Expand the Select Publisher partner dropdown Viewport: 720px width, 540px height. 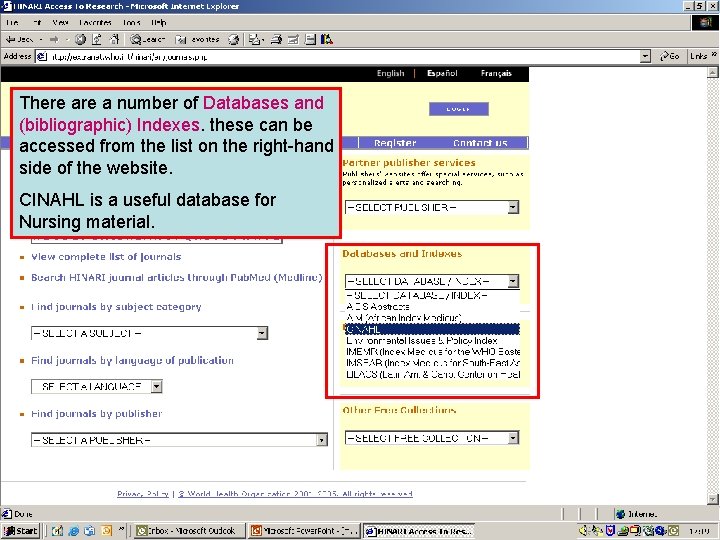(x=513, y=208)
